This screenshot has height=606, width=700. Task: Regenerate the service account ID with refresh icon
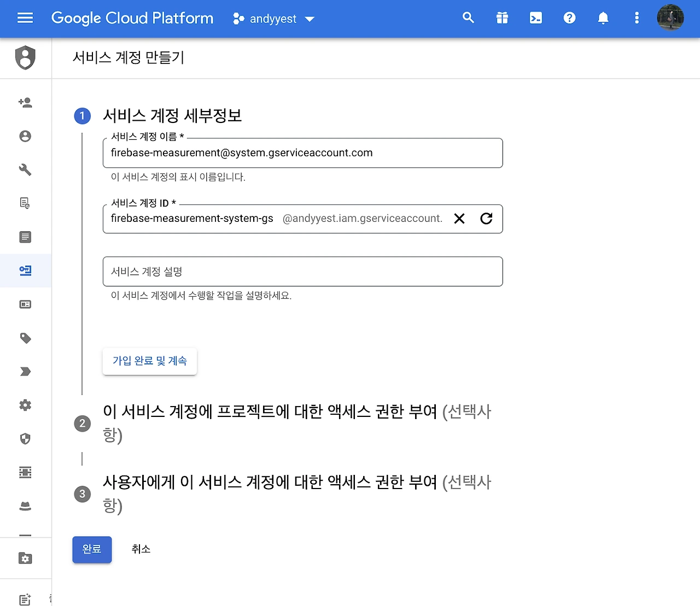click(486, 219)
